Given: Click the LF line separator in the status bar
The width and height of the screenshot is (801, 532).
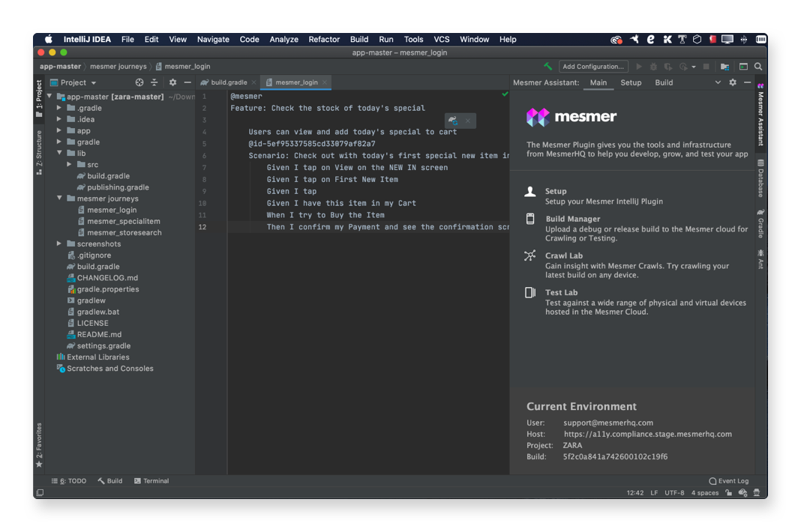Looking at the screenshot, I should click(654, 493).
